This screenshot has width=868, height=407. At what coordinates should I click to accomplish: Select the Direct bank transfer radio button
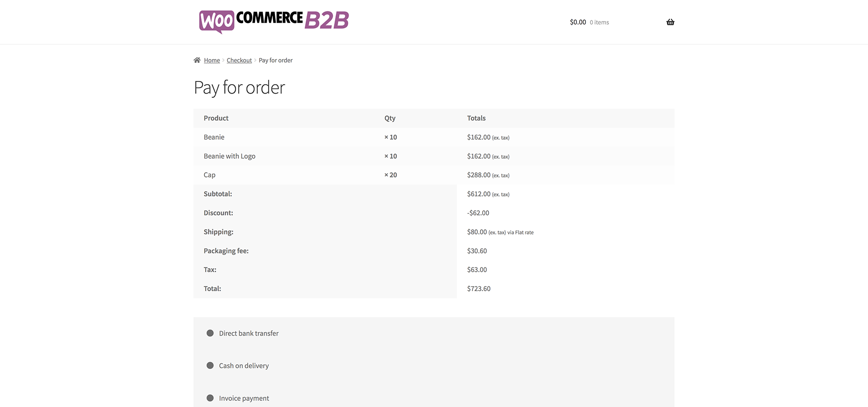210,333
